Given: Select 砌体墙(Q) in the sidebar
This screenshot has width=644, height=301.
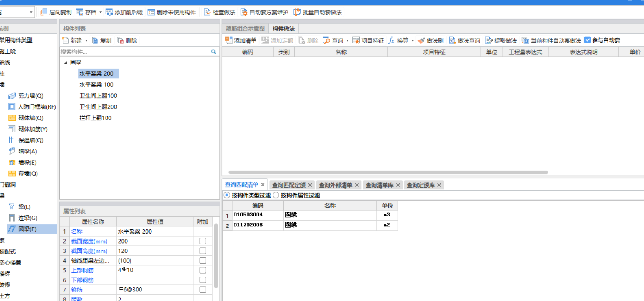Looking at the screenshot, I should [31, 118].
